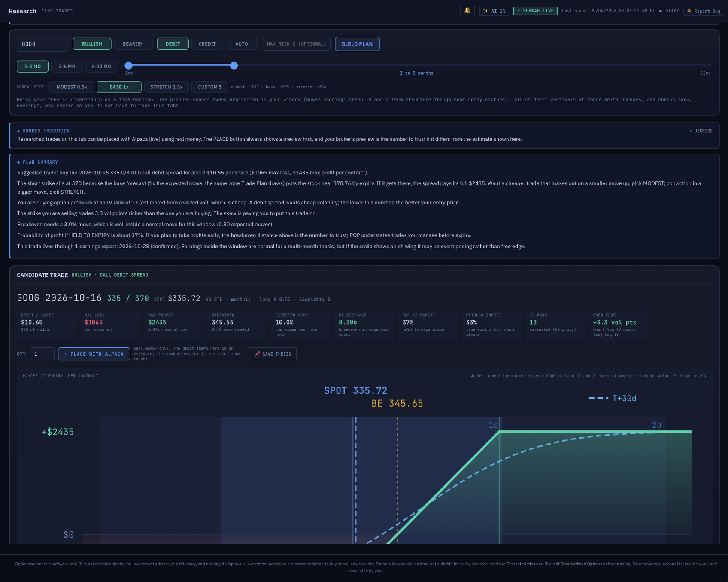Click the AI 1% sparkle indicator
The width and height of the screenshot is (728, 582).
click(x=494, y=11)
